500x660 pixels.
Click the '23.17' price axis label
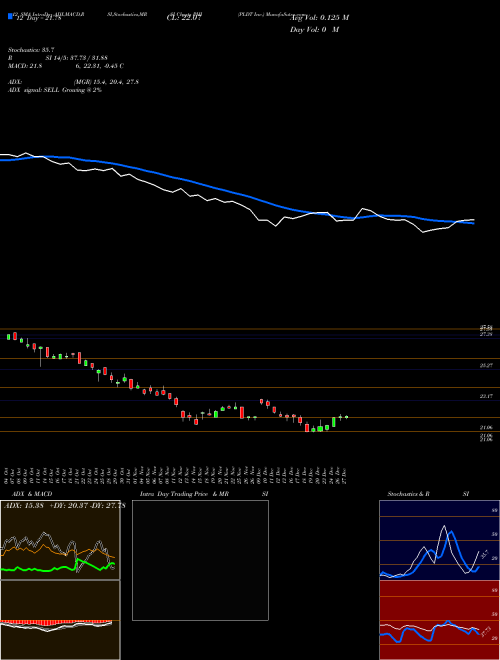(x=486, y=397)
